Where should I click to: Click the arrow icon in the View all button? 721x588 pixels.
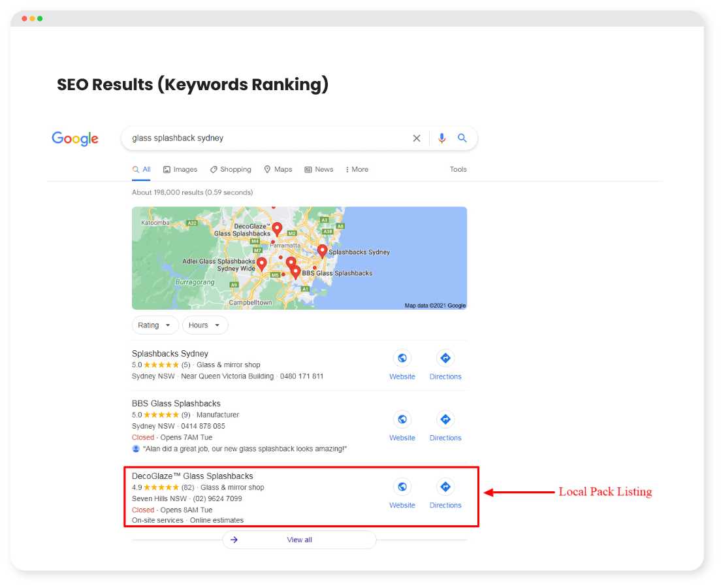[234, 540]
